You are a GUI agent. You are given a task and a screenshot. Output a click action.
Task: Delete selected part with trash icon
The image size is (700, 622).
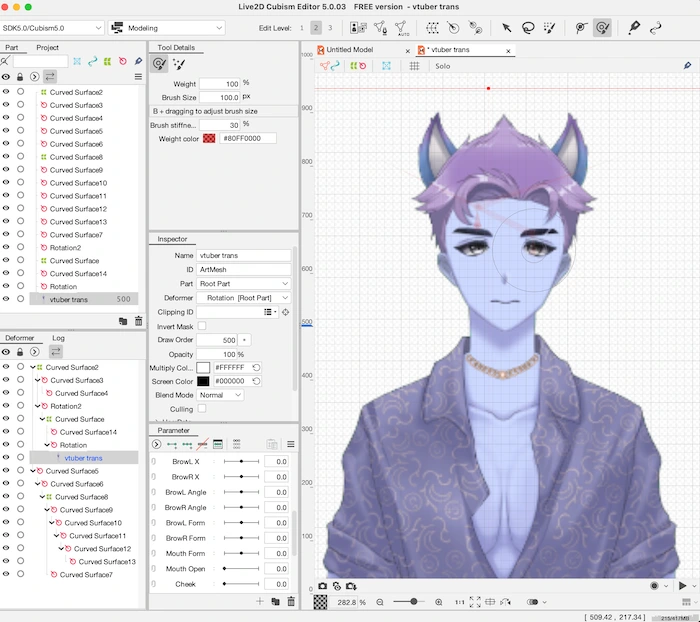[138, 321]
